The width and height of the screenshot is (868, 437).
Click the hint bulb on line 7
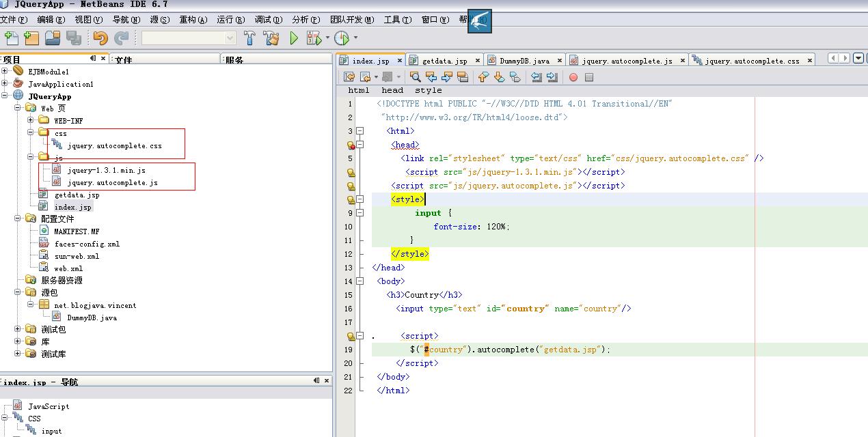[351, 186]
